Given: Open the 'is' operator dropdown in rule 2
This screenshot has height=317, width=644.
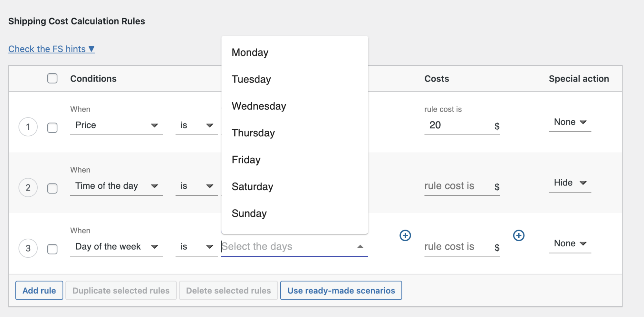Looking at the screenshot, I should pyautogui.click(x=197, y=186).
